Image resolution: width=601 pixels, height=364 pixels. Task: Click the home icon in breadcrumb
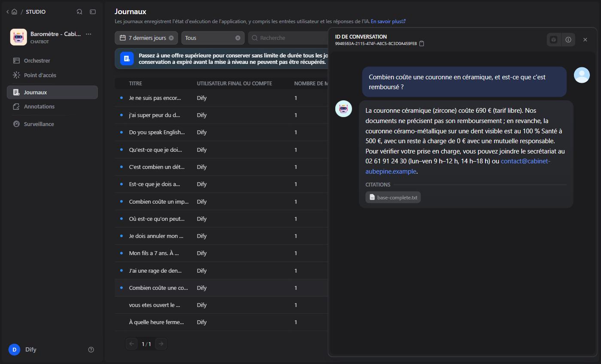click(x=14, y=12)
